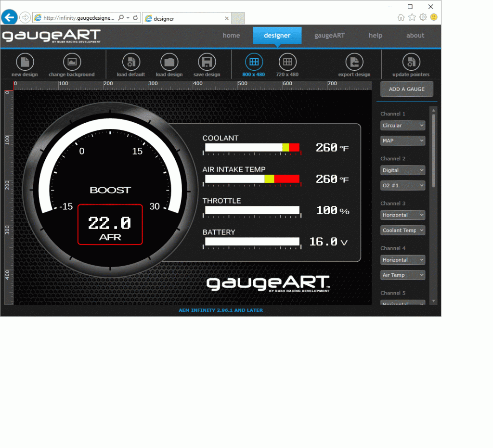The image size is (493, 448).
Task: Open the change background tool
Action: (73, 64)
